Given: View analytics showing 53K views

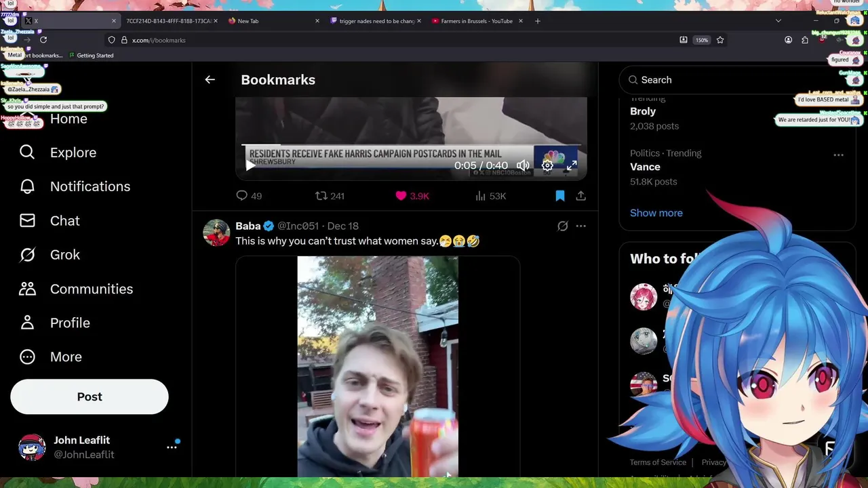Looking at the screenshot, I should tap(490, 196).
